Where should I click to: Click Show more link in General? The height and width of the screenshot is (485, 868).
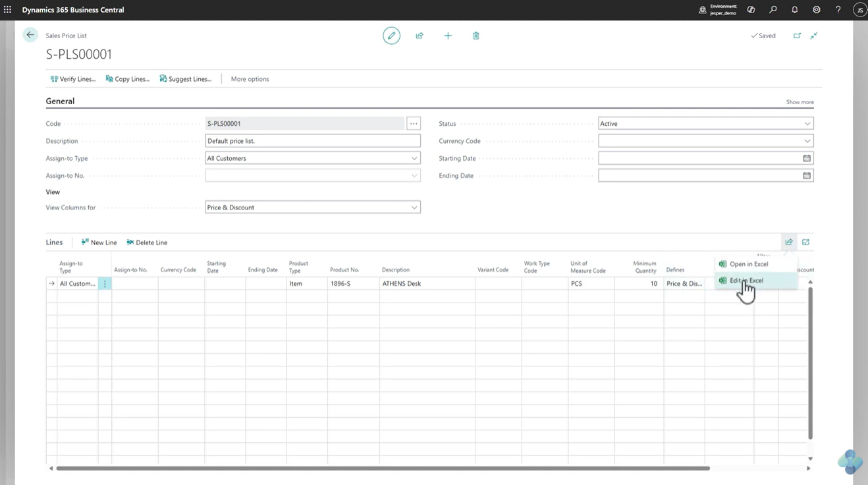[x=800, y=102]
